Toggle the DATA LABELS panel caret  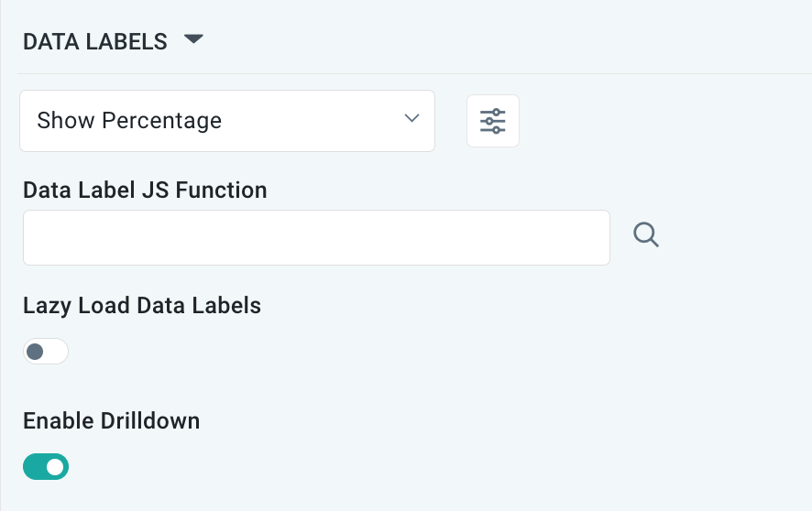click(x=192, y=40)
